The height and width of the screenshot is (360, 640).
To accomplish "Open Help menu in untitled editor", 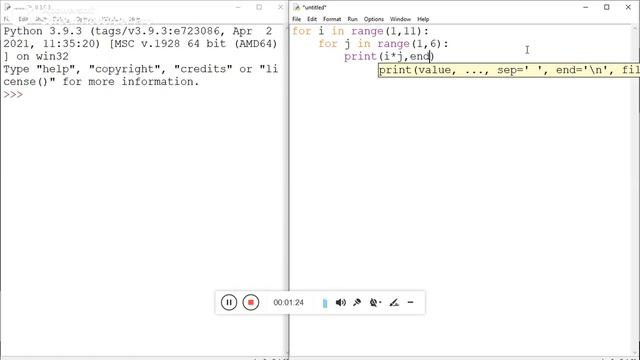I will tap(423, 19).
